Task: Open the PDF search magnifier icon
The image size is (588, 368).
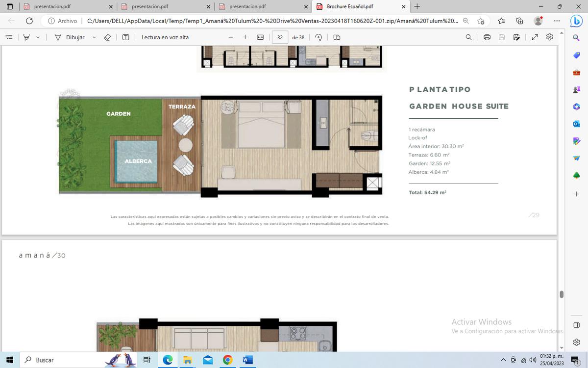Action: tap(469, 37)
